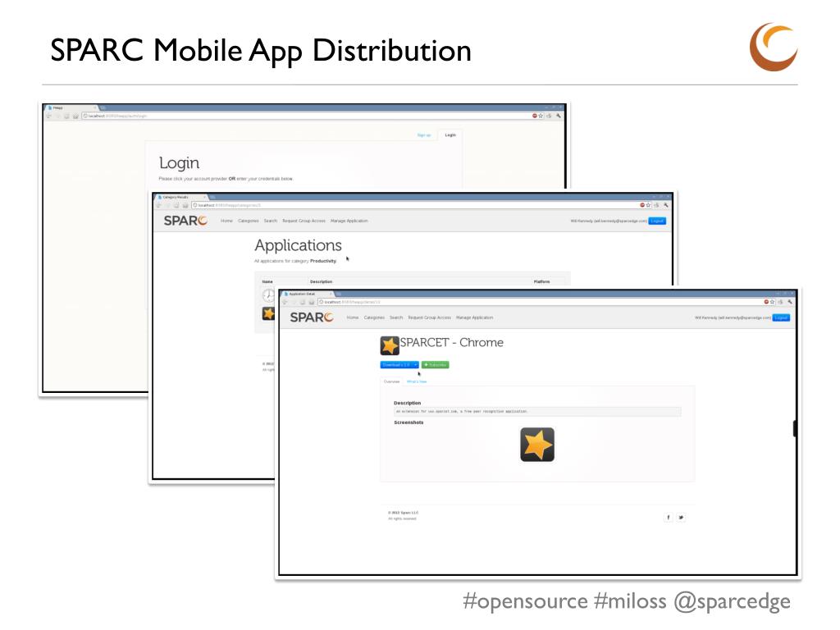The image size is (840, 630).
Task: Click the home icon in the Login browser window
Action: click(x=75, y=116)
